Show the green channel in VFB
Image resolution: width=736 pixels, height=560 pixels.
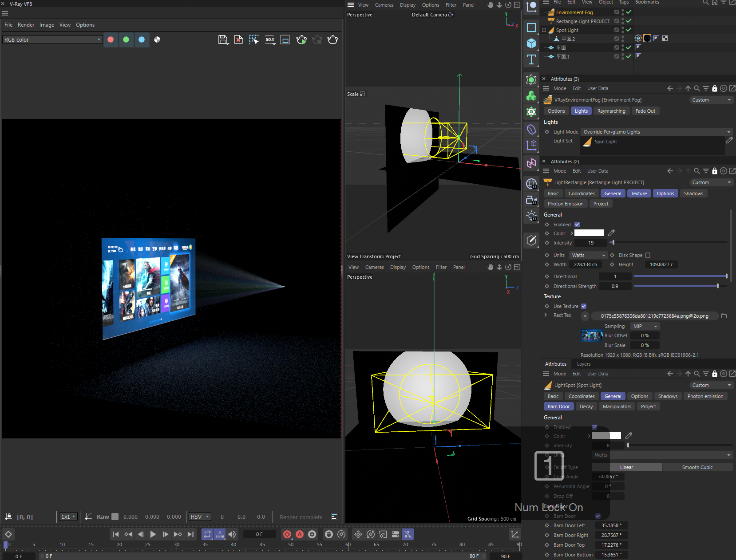coord(126,39)
